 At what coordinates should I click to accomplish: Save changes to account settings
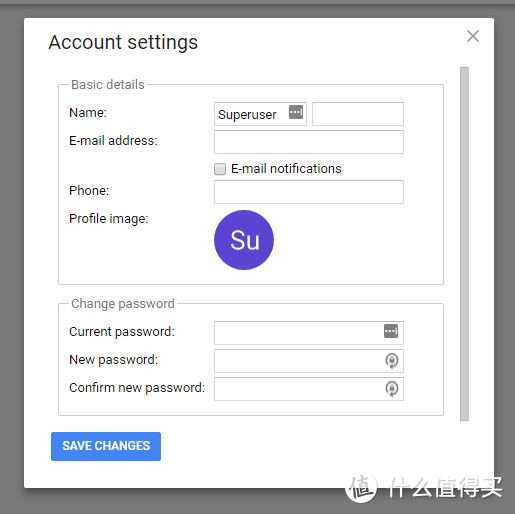coord(106,446)
